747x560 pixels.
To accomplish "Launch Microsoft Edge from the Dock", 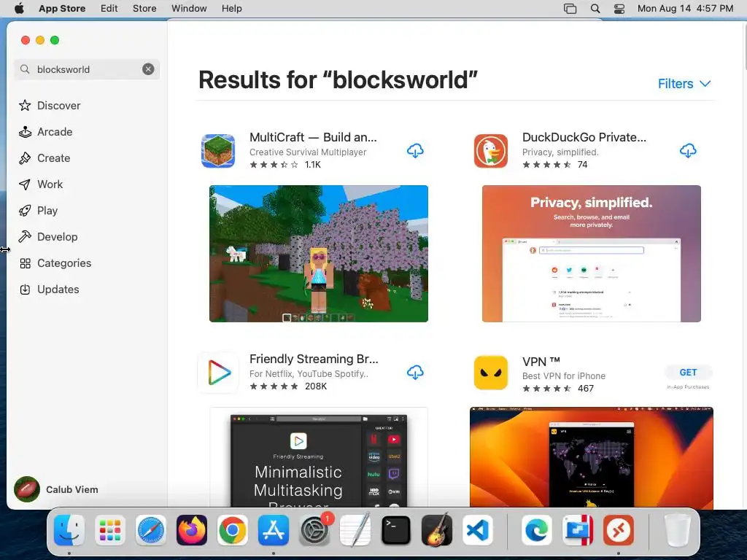I will pyautogui.click(x=536, y=530).
